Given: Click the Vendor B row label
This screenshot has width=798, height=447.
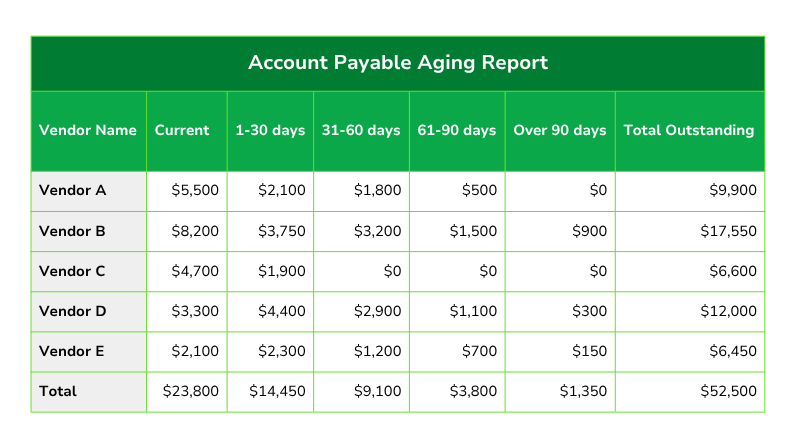Looking at the screenshot, I should [x=89, y=231].
